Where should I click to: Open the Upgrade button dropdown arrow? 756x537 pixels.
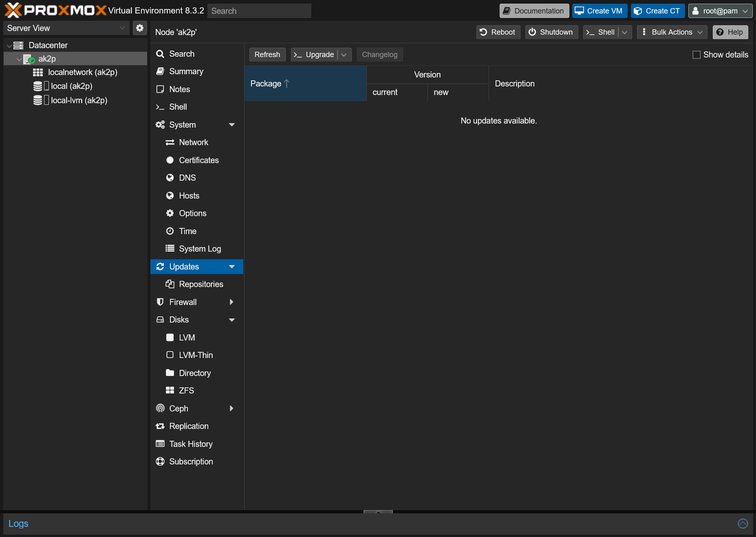344,55
